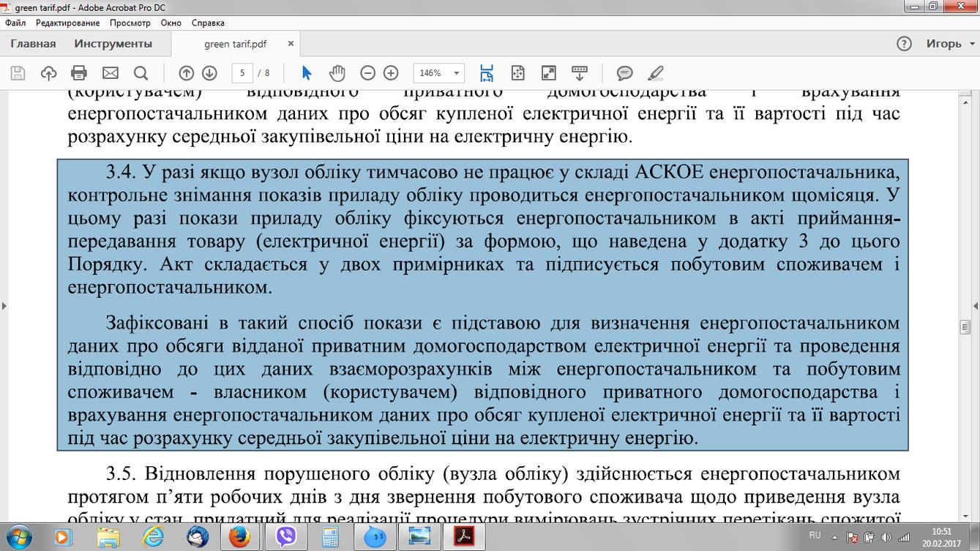Click the Save file icon

[x=18, y=73]
